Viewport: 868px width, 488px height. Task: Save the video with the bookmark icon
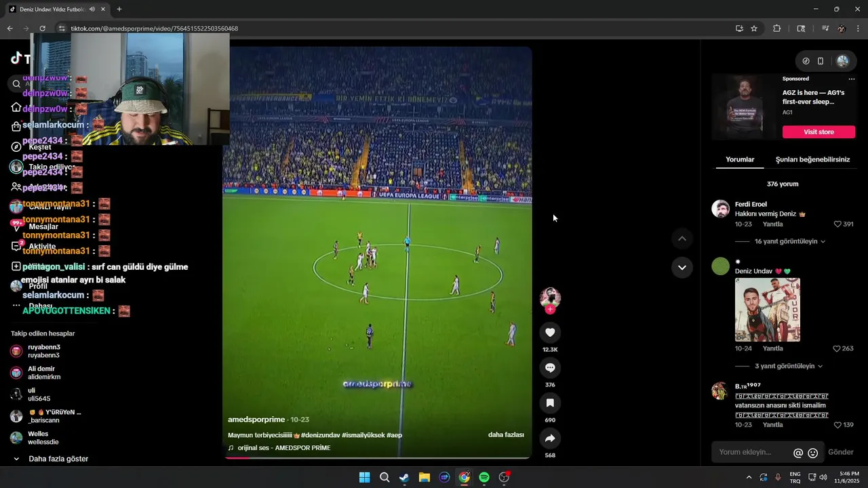pos(550,403)
